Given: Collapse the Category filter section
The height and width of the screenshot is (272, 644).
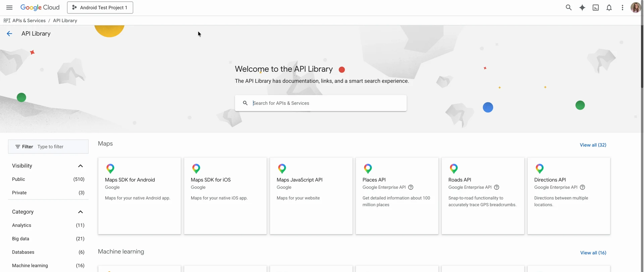Looking at the screenshot, I should 80,212.
